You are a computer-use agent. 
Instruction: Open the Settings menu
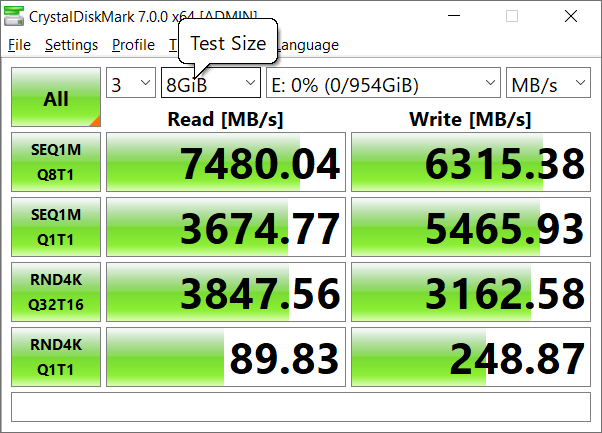click(x=71, y=45)
